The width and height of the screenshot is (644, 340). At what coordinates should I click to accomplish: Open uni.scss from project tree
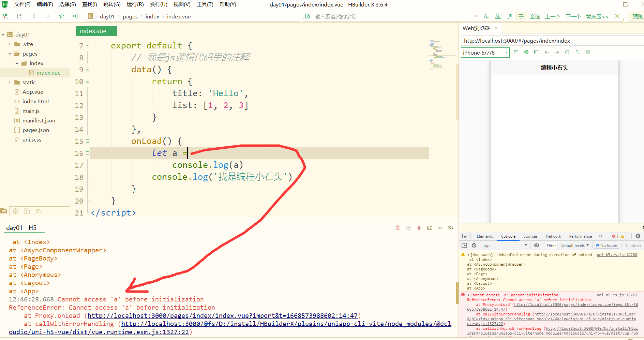(x=32, y=139)
